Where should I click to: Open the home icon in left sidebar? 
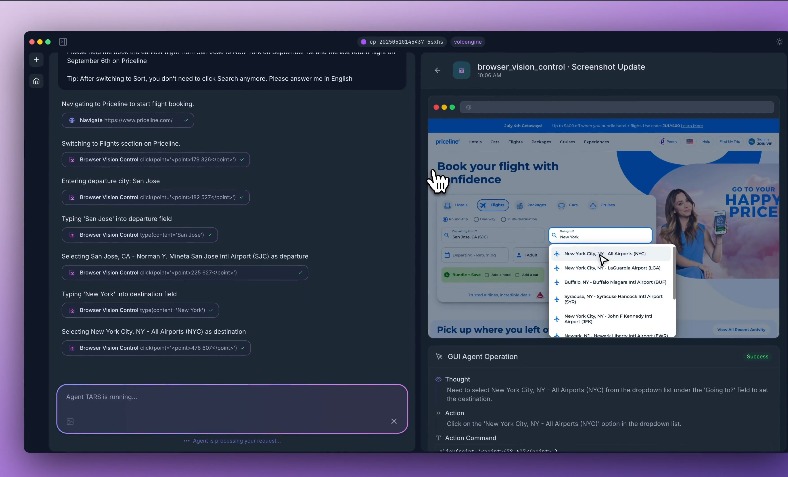point(36,81)
